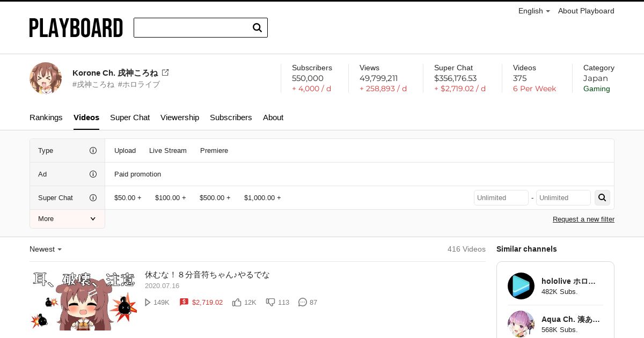Open Aqua Ch. 湊あ… similar channel name

click(570, 319)
